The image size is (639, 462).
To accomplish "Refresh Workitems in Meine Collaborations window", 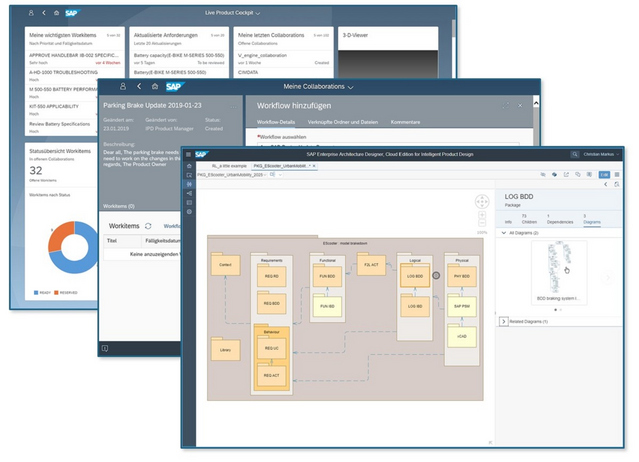I will point(148,226).
